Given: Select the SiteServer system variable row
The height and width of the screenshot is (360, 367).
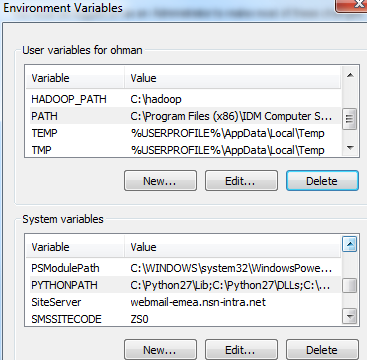Looking at the screenshot, I should (x=184, y=302).
